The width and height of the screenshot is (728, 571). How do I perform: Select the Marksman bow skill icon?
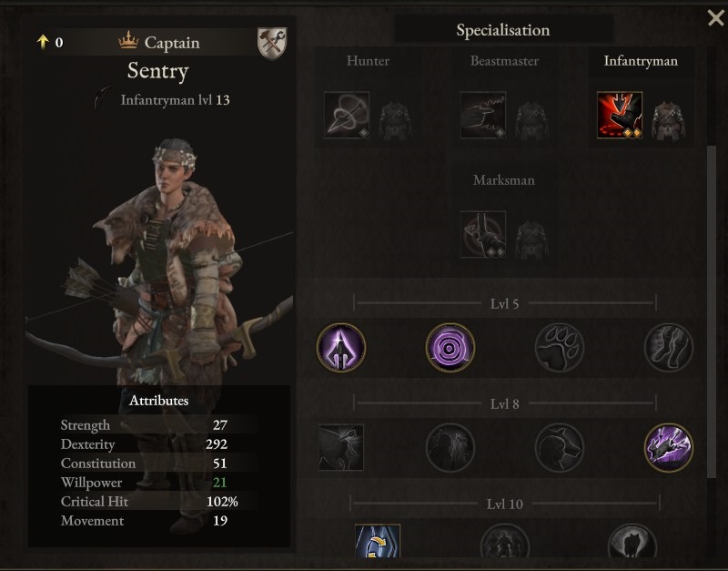tap(483, 234)
